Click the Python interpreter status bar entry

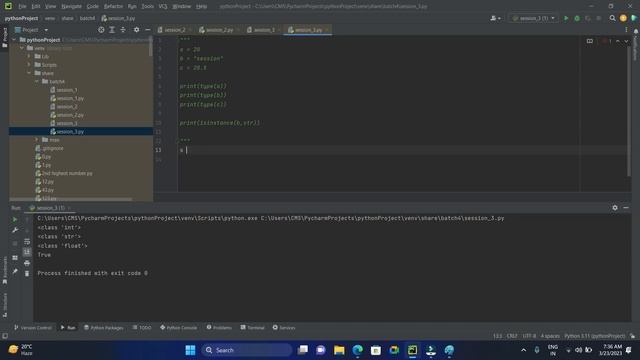(x=594, y=336)
